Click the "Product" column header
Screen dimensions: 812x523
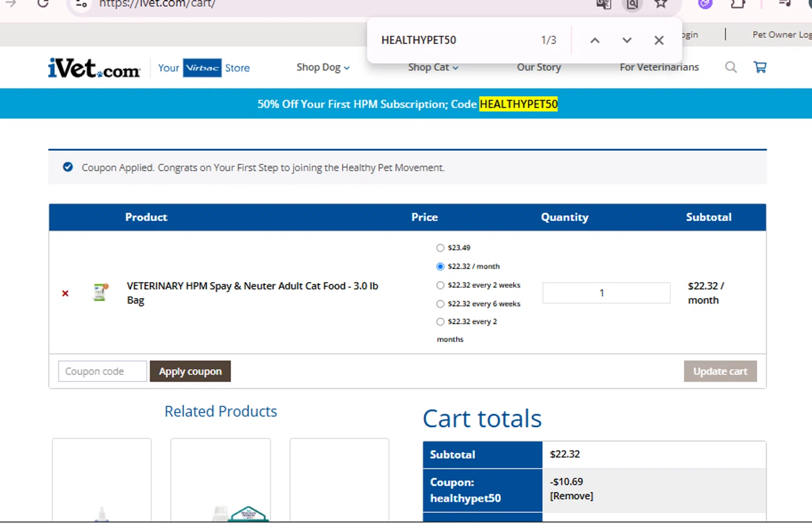pos(146,217)
